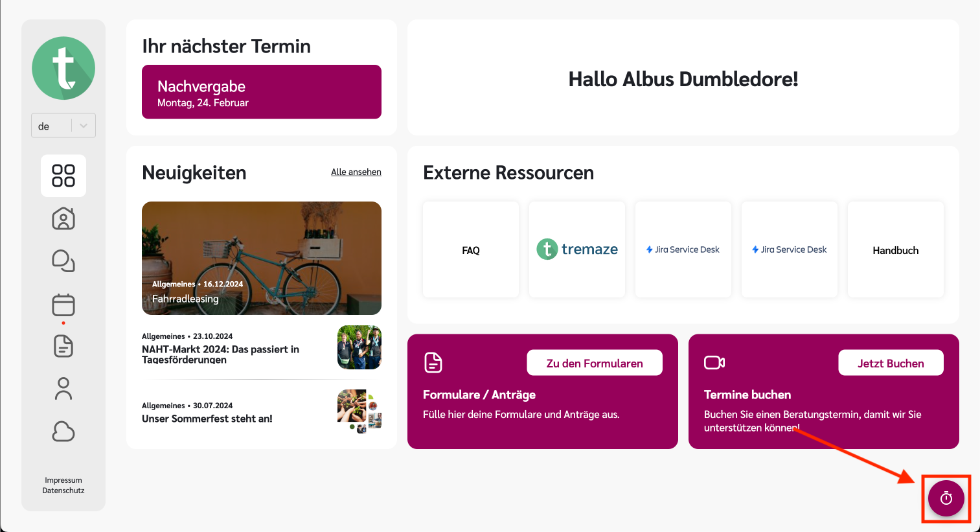Image resolution: width=980 pixels, height=532 pixels.
Task: Open the calendar sidebar icon
Action: (63, 305)
